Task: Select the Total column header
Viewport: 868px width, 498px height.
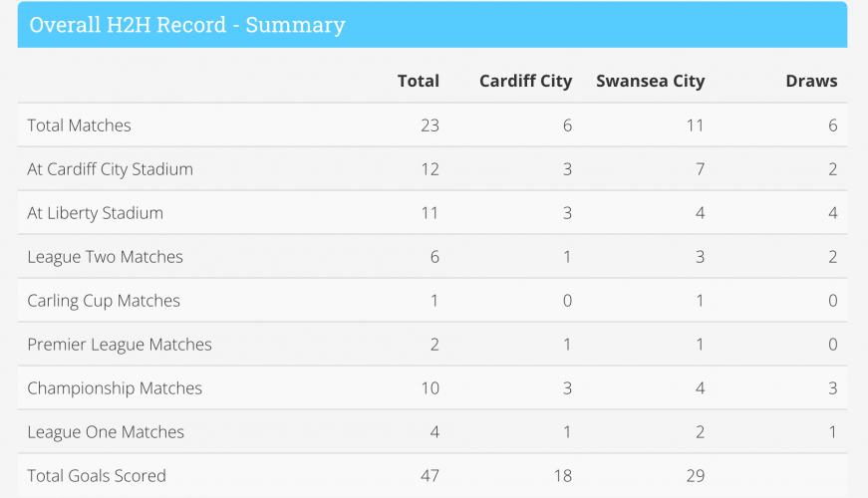Action: click(418, 82)
